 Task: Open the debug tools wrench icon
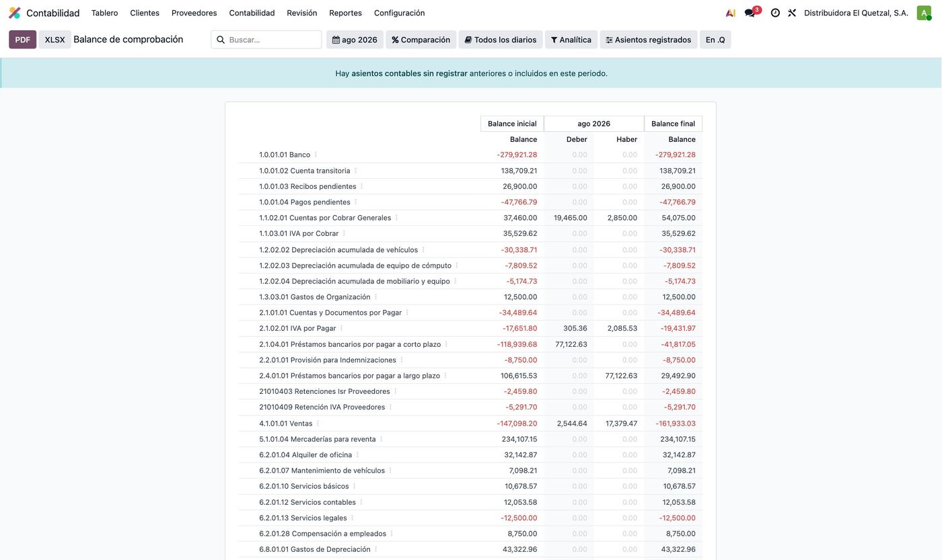pyautogui.click(x=792, y=13)
